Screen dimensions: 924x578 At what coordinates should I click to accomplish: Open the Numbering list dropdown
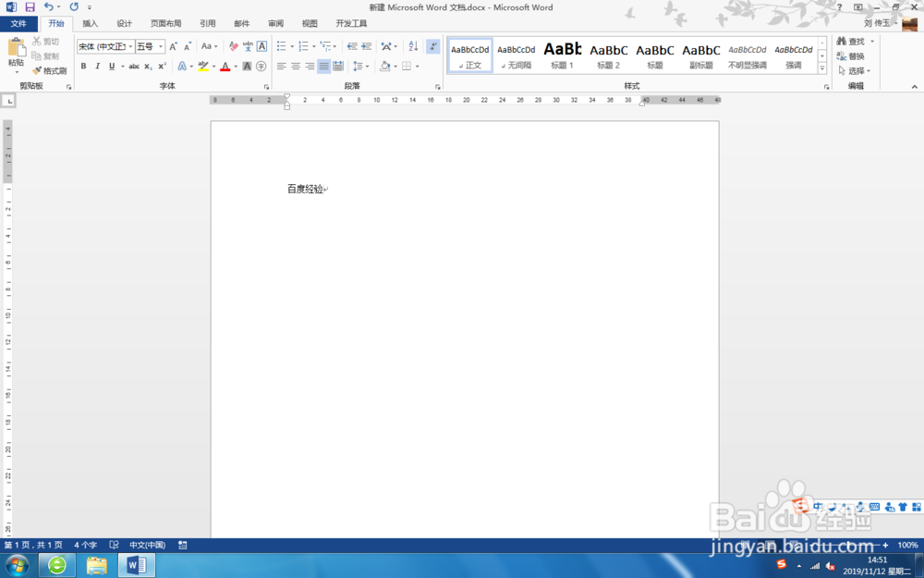(x=314, y=46)
